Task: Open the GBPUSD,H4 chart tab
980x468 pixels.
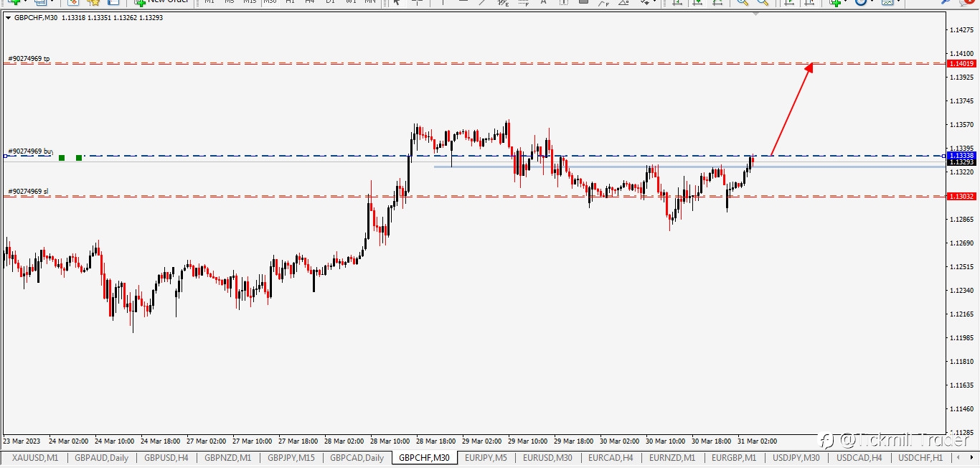Action: [x=166, y=457]
